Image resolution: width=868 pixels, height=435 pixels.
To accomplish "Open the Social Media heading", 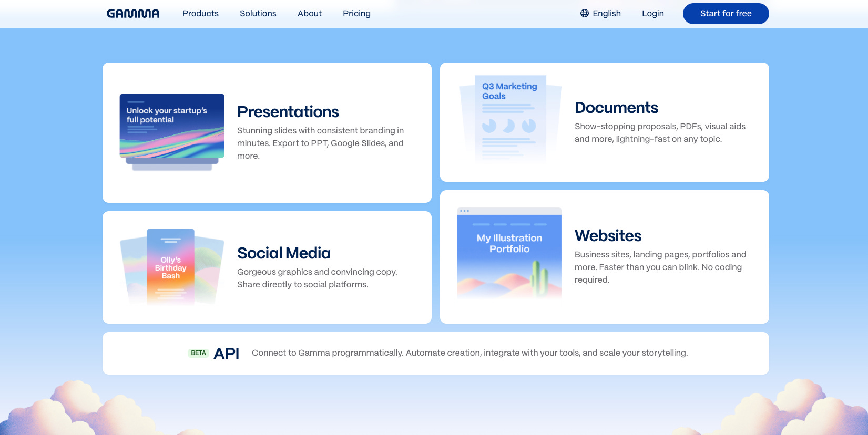I will pos(284,253).
